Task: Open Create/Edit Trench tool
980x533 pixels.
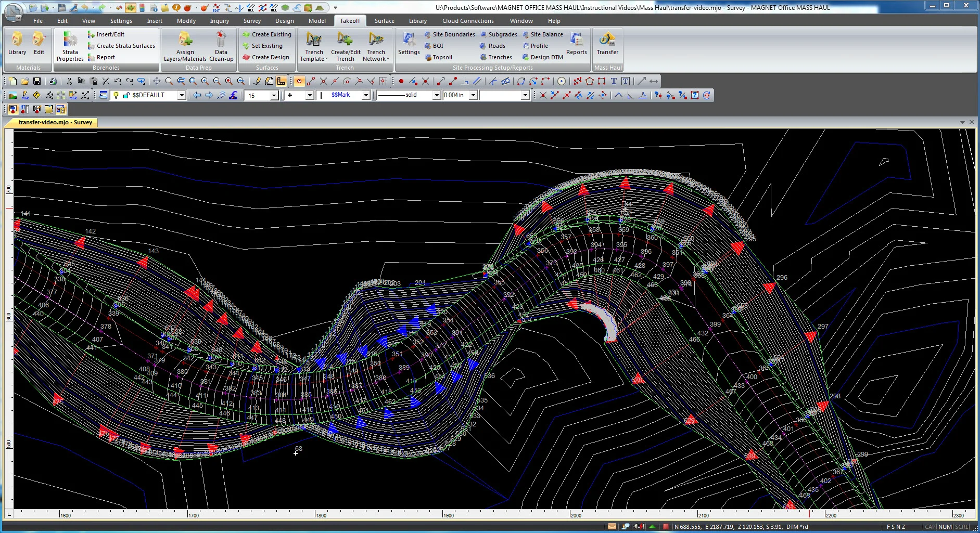Action: coord(346,46)
